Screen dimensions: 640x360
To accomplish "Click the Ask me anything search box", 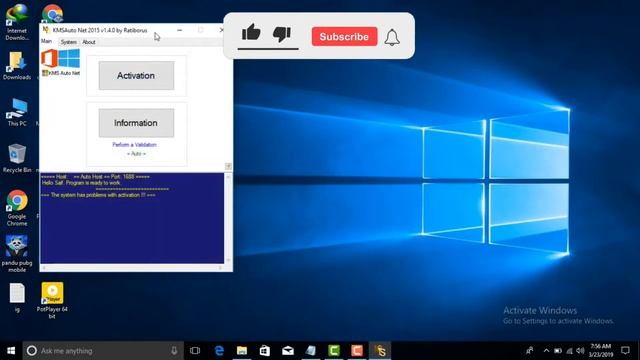I will 102,351.
